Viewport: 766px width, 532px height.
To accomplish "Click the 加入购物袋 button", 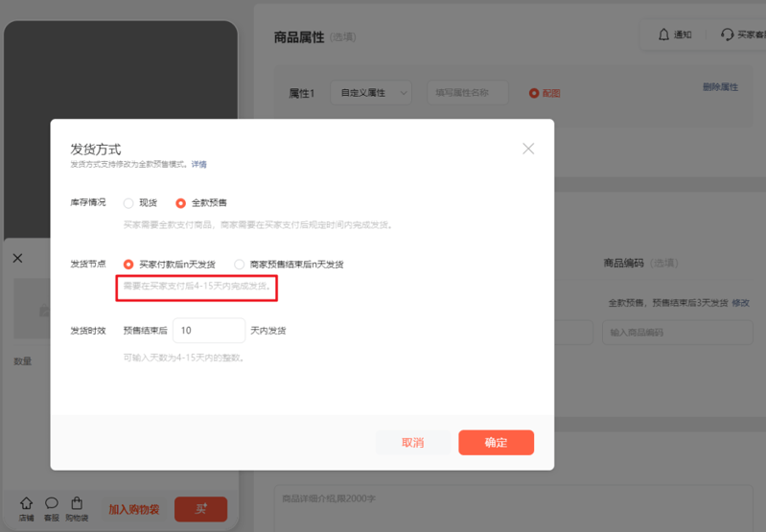I will coord(133,510).
